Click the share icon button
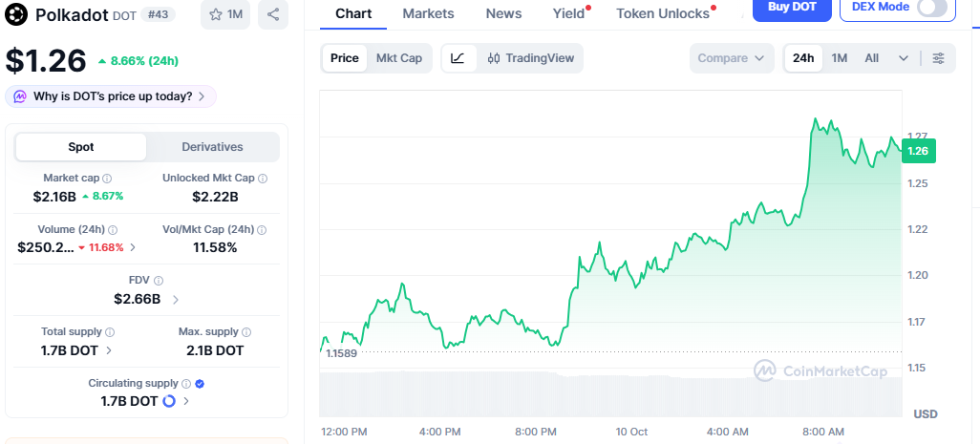 pyautogui.click(x=273, y=14)
